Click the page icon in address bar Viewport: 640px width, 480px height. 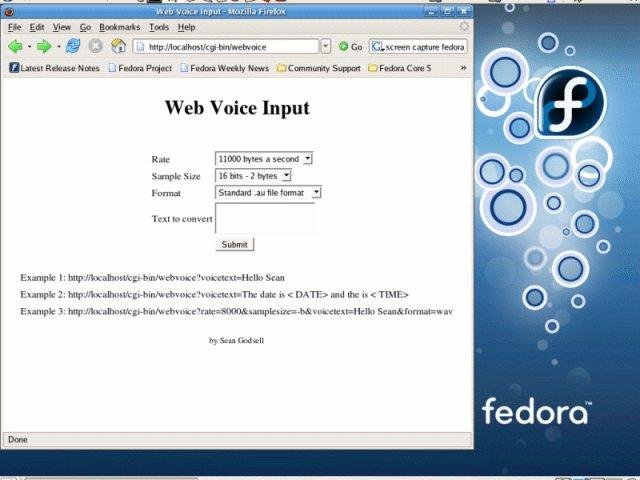pyautogui.click(x=140, y=47)
